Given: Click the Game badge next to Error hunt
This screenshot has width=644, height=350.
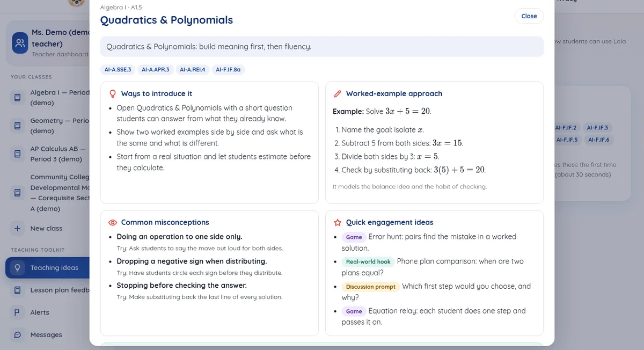Looking at the screenshot, I should 354,237.
